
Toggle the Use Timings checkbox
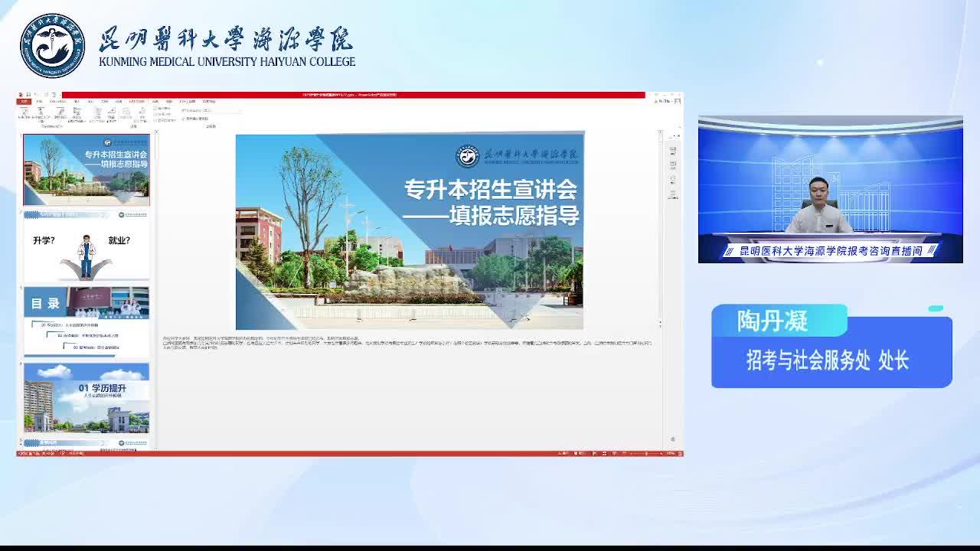click(162, 114)
